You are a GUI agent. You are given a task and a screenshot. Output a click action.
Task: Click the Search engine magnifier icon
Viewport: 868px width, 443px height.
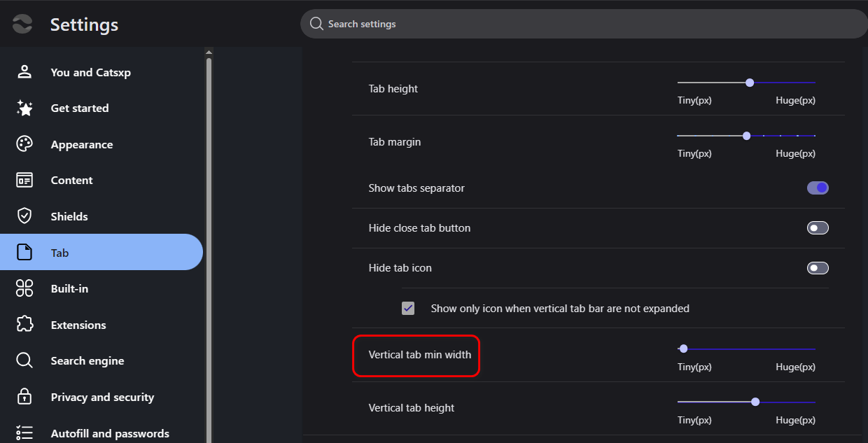(x=24, y=360)
